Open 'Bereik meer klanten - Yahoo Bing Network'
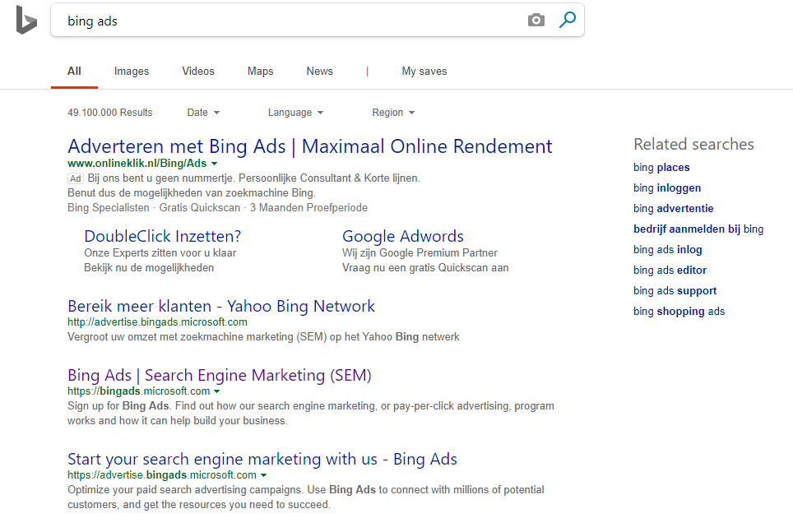This screenshot has width=793, height=532. 221,307
